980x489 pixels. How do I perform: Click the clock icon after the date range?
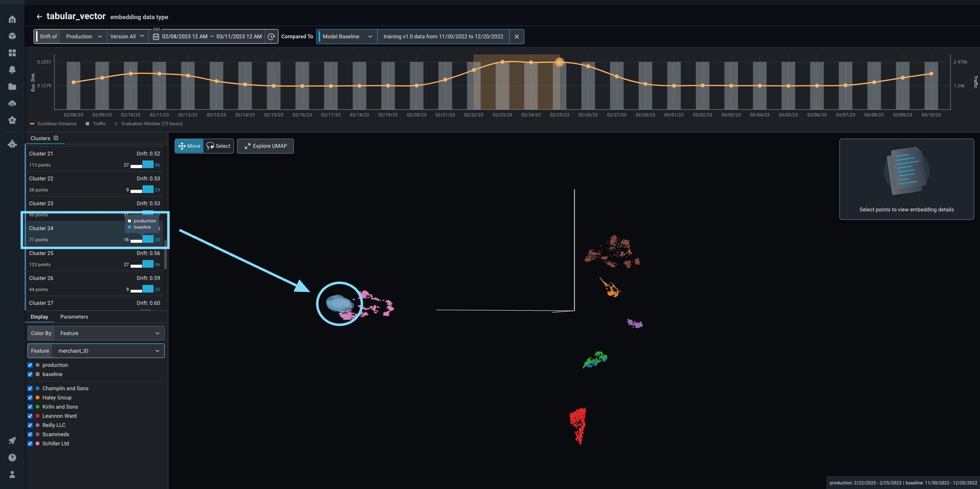[271, 37]
